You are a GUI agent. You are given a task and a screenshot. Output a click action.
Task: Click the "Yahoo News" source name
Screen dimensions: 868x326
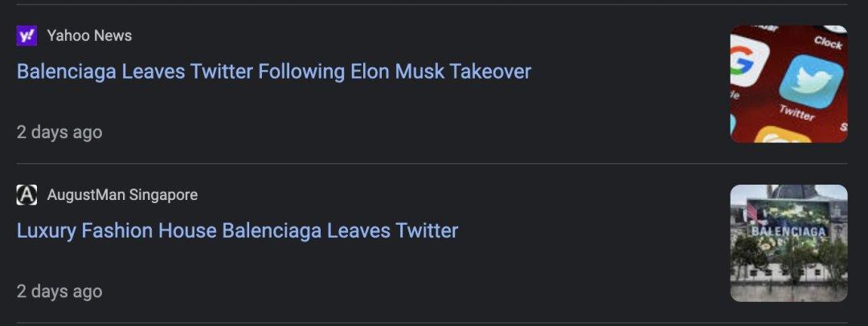(89, 35)
